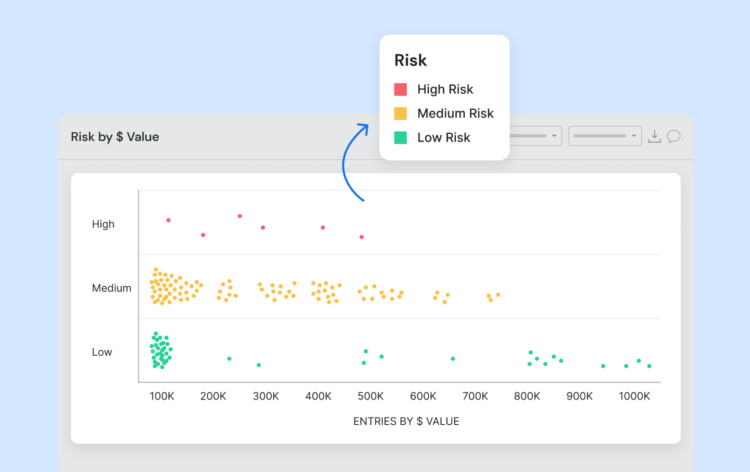Click the red High Risk legend swatch
This screenshot has height=472, width=750.
(401, 90)
